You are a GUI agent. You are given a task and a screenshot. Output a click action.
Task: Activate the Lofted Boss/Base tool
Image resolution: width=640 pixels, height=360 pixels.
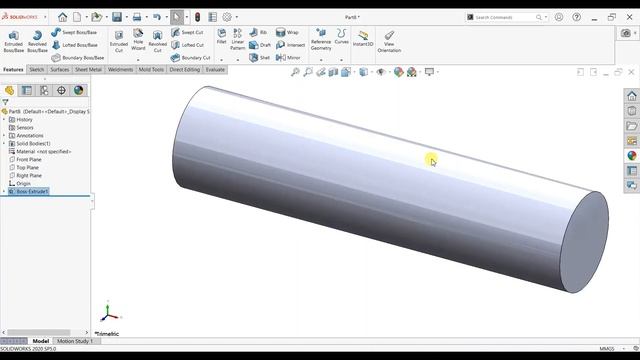pyautogui.click(x=75, y=45)
